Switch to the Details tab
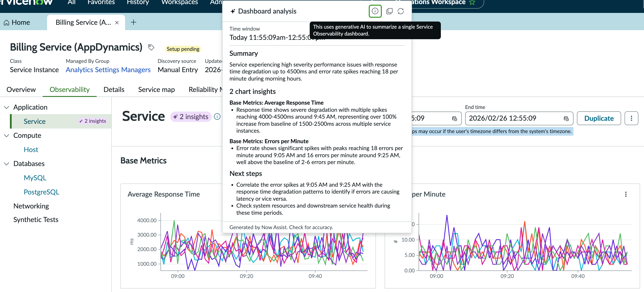 pos(114,89)
